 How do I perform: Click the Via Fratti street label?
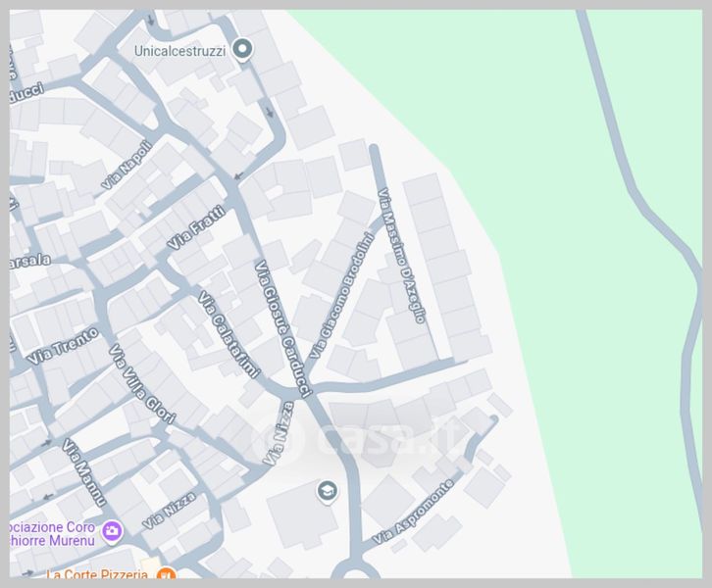coord(196,226)
